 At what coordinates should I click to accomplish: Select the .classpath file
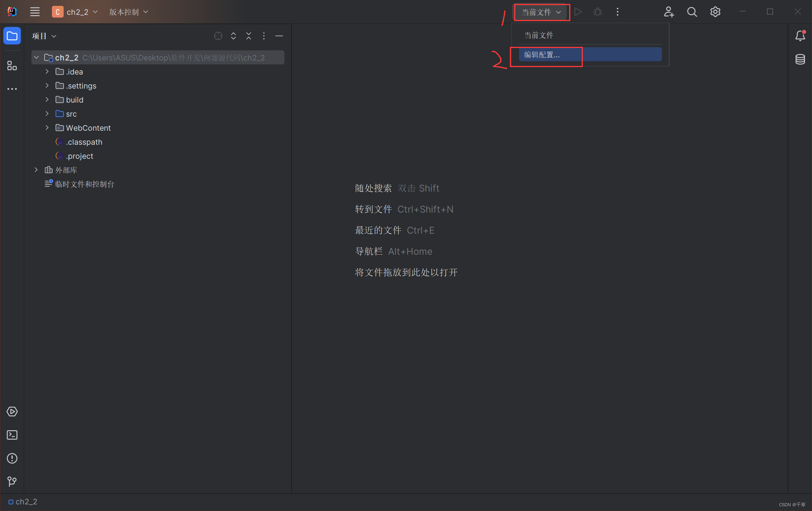tap(84, 142)
